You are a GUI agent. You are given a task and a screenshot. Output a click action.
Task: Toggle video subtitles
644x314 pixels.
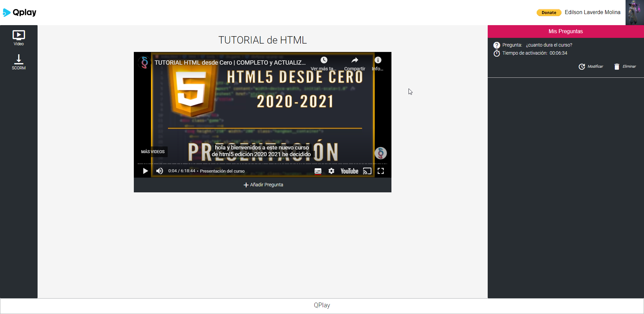318,171
